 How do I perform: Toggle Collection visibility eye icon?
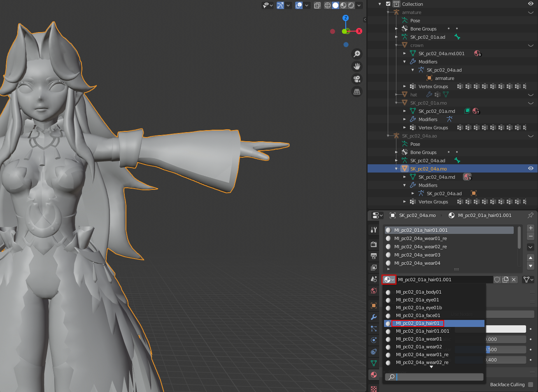[x=531, y=4]
